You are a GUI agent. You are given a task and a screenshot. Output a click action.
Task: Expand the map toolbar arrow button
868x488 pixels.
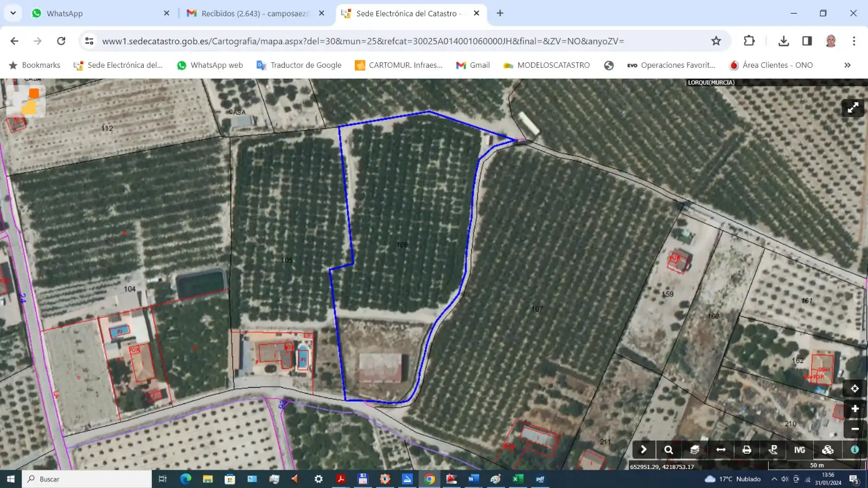[643, 450]
